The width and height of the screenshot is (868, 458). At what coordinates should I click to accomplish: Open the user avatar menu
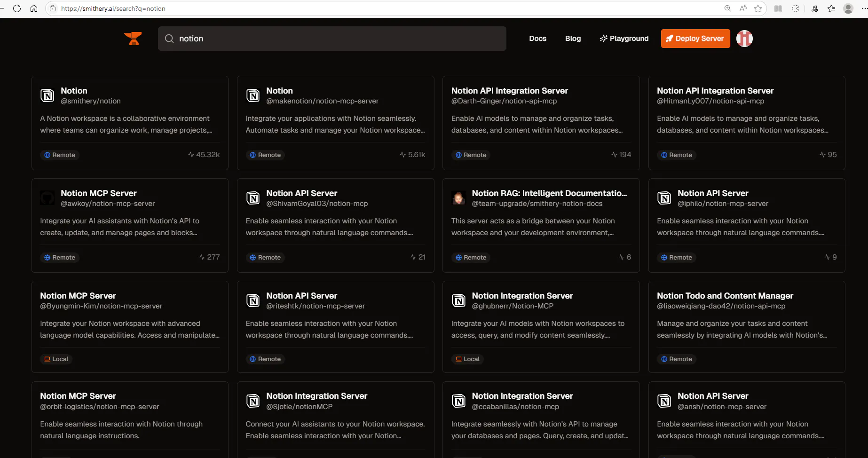click(744, 39)
